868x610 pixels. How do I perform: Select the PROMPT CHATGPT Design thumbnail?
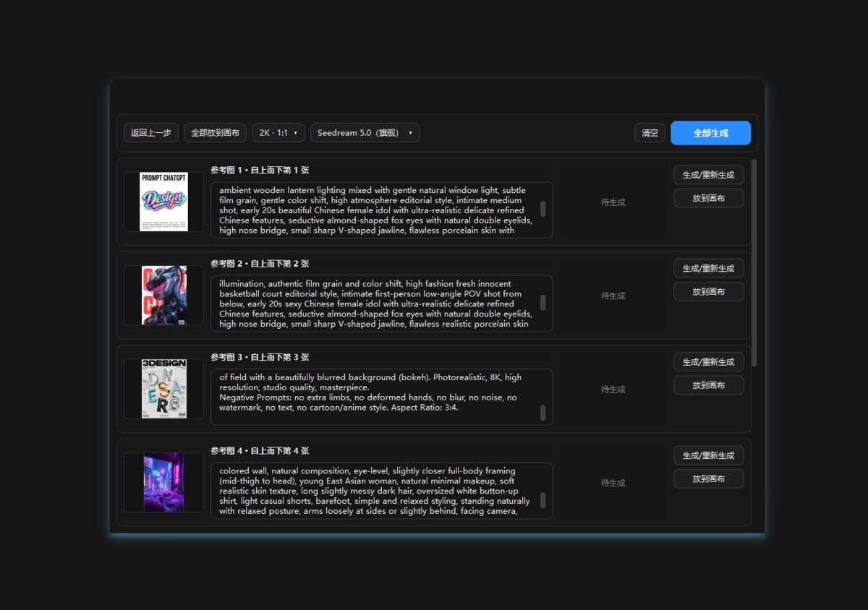pyautogui.click(x=163, y=202)
